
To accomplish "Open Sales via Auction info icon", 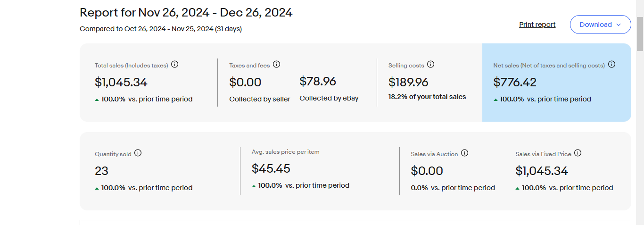I will 465,153.
